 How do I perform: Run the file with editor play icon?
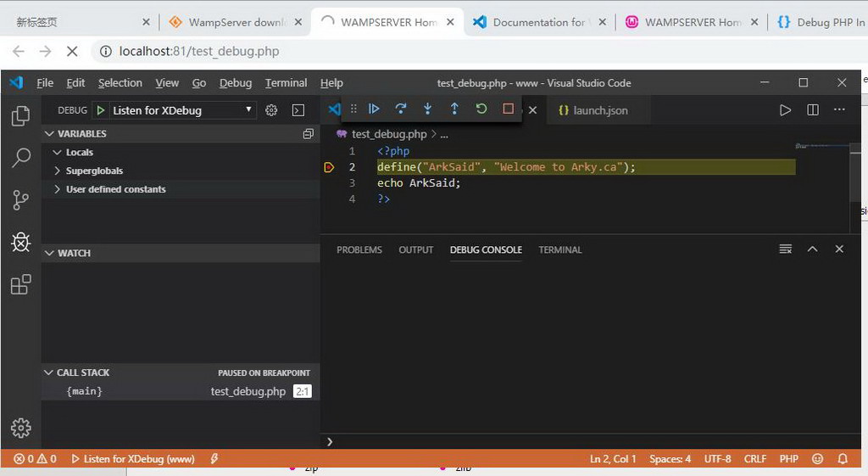point(785,109)
